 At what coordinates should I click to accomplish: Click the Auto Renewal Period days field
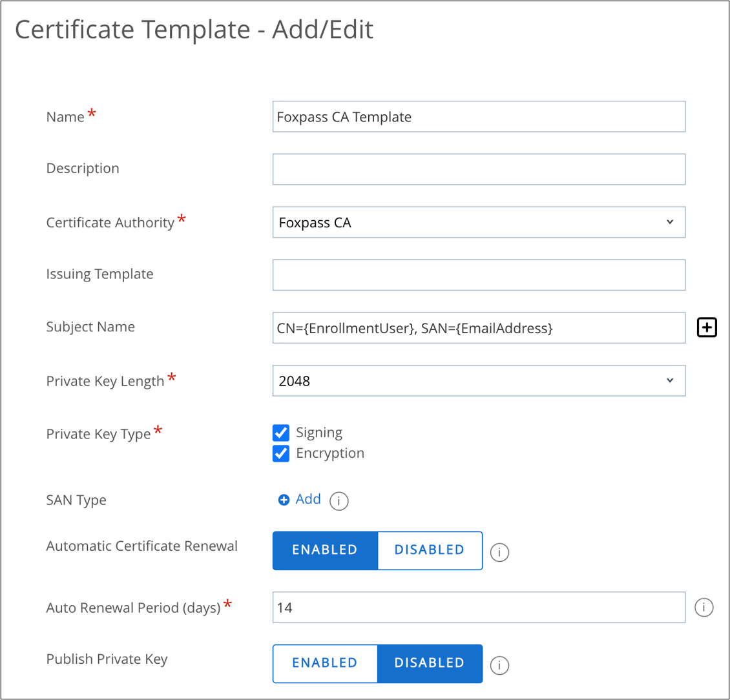click(x=478, y=607)
